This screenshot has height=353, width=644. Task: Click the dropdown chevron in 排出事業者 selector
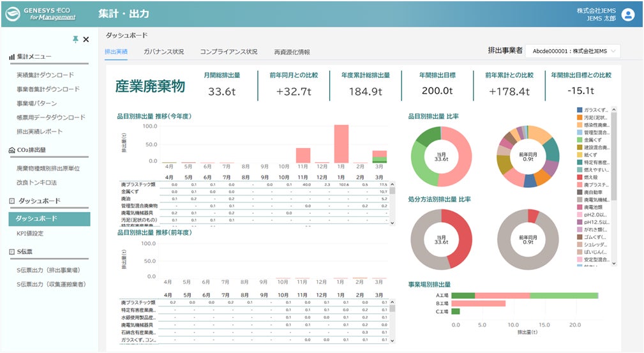tap(613, 51)
